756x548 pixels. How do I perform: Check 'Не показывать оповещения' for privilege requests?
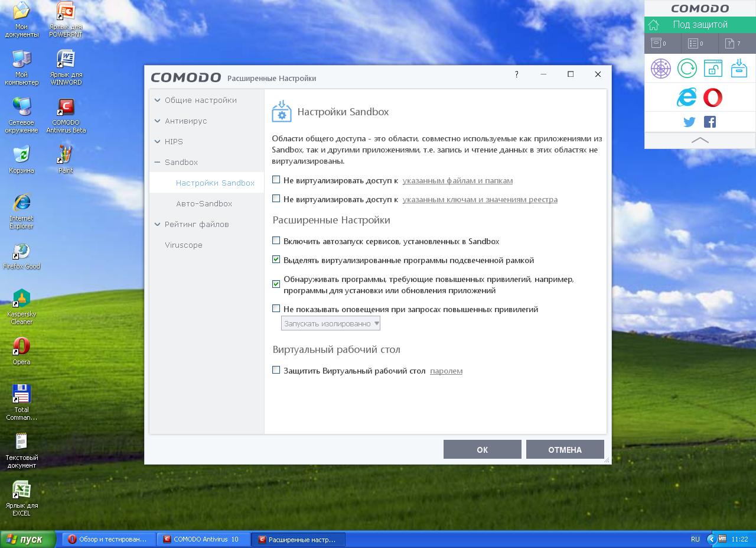pyautogui.click(x=276, y=309)
